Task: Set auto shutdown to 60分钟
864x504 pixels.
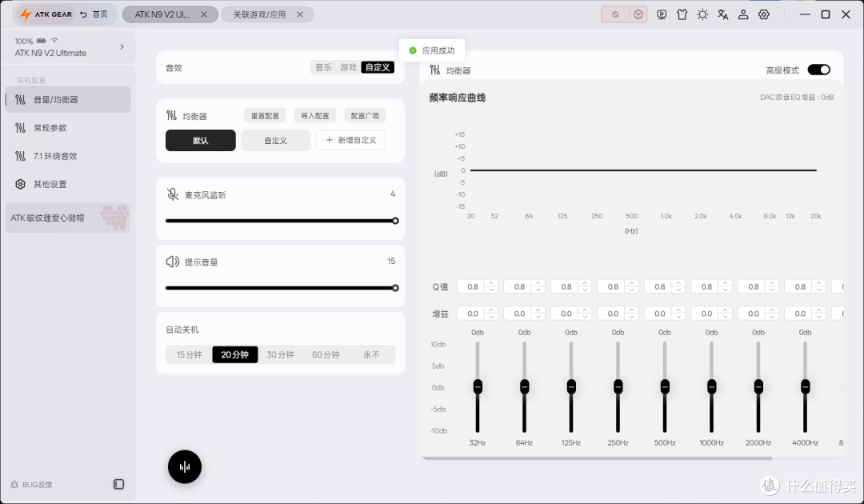Action: [x=326, y=354]
